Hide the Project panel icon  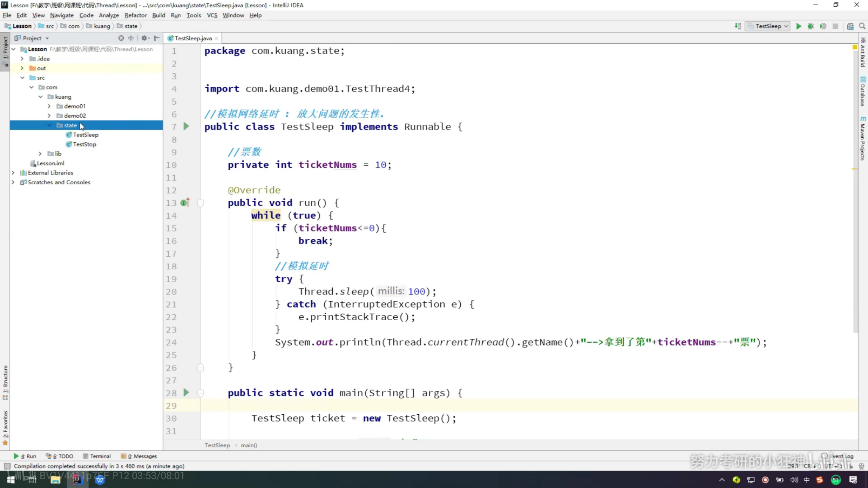(157, 38)
